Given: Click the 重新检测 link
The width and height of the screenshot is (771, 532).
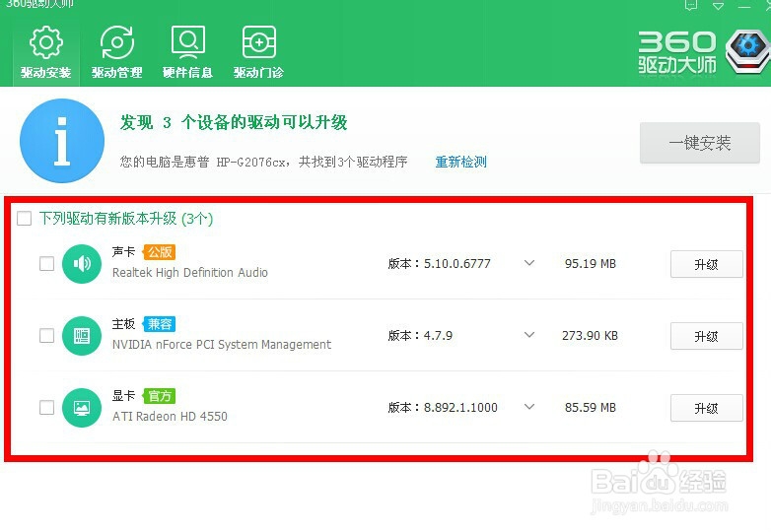Looking at the screenshot, I should tap(460, 162).
